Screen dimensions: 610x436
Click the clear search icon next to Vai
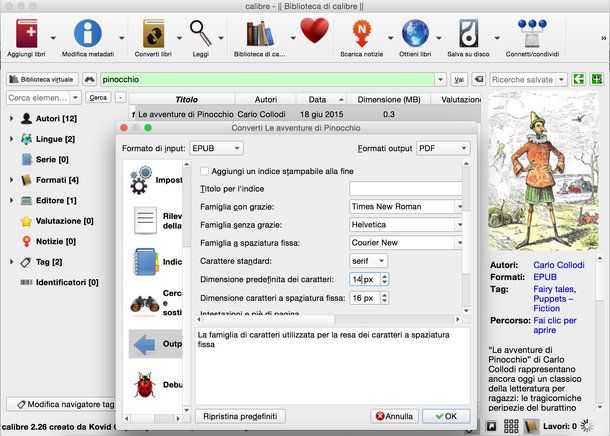(x=479, y=79)
